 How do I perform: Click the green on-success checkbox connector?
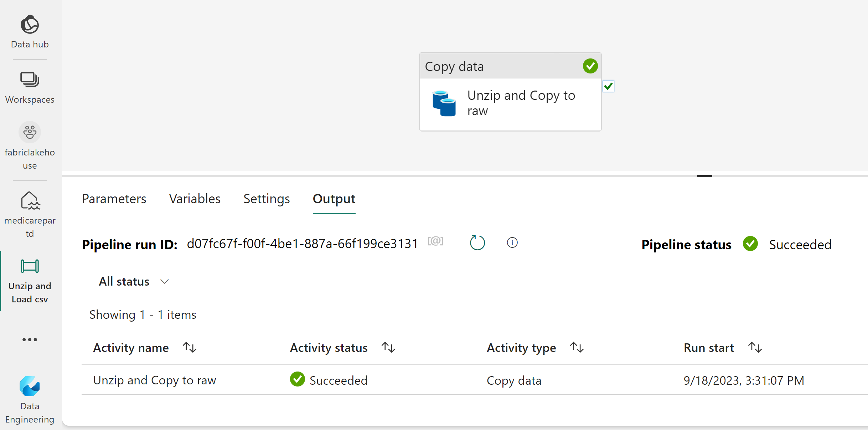point(608,86)
